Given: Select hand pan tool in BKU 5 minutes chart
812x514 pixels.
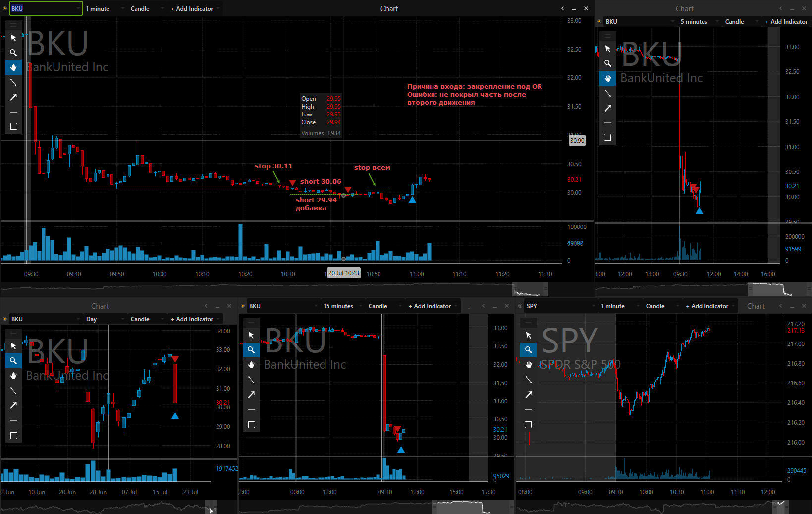Looking at the screenshot, I should 608,78.
